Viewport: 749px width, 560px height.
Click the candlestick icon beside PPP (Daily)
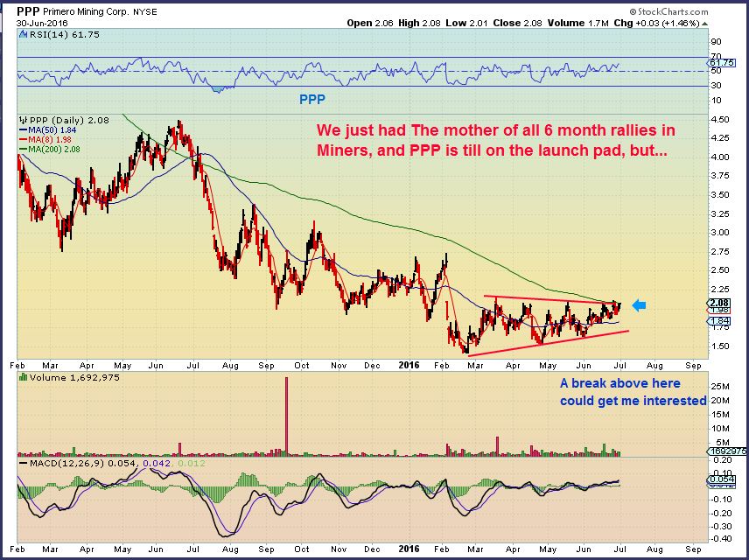tap(22, 121)
